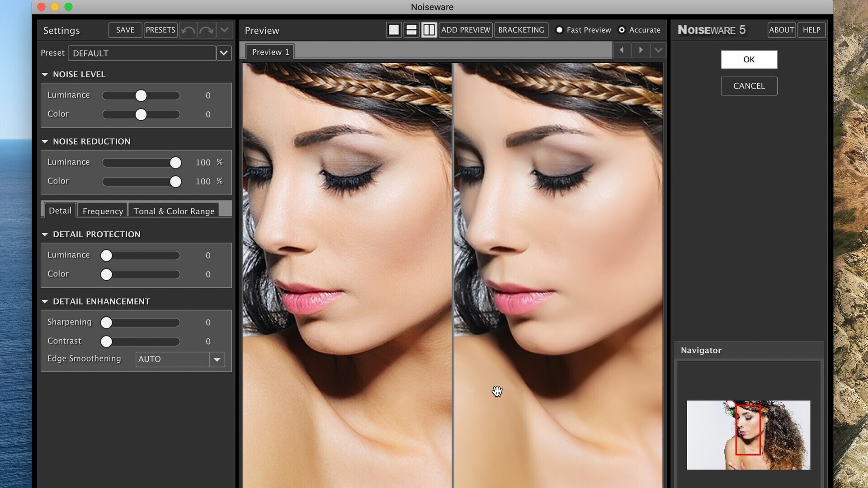868x488 pixels.
Task: Click the BRACKETING button
Action: point(521,30)
